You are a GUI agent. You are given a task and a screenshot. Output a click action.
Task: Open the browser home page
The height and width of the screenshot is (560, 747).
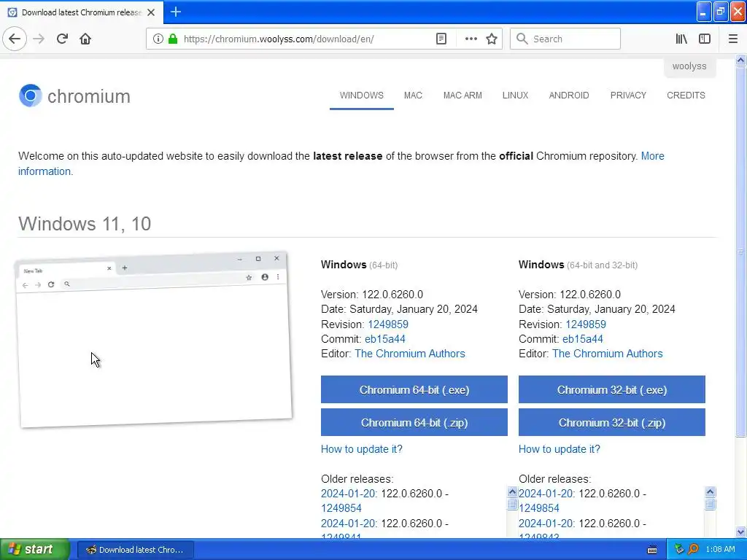point(85,39)
